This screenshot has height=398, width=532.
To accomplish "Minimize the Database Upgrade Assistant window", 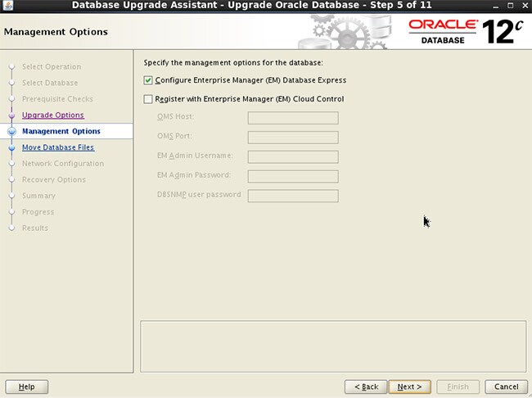I will tap(496, 6).
